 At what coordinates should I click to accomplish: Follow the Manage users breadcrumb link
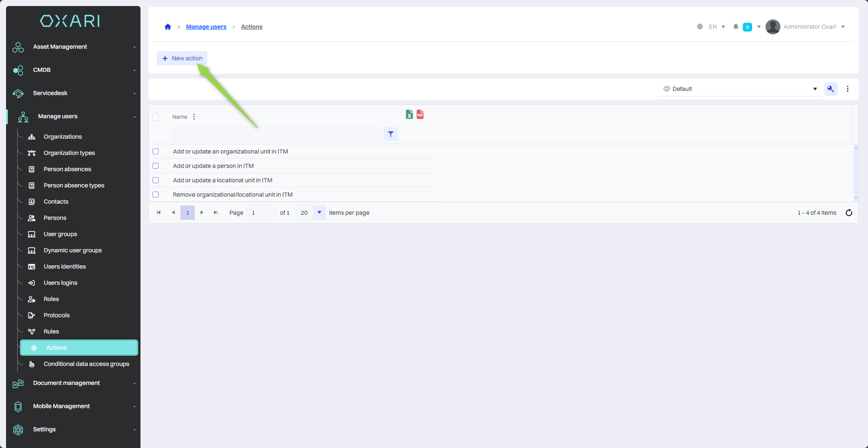[x=206, y=27]
